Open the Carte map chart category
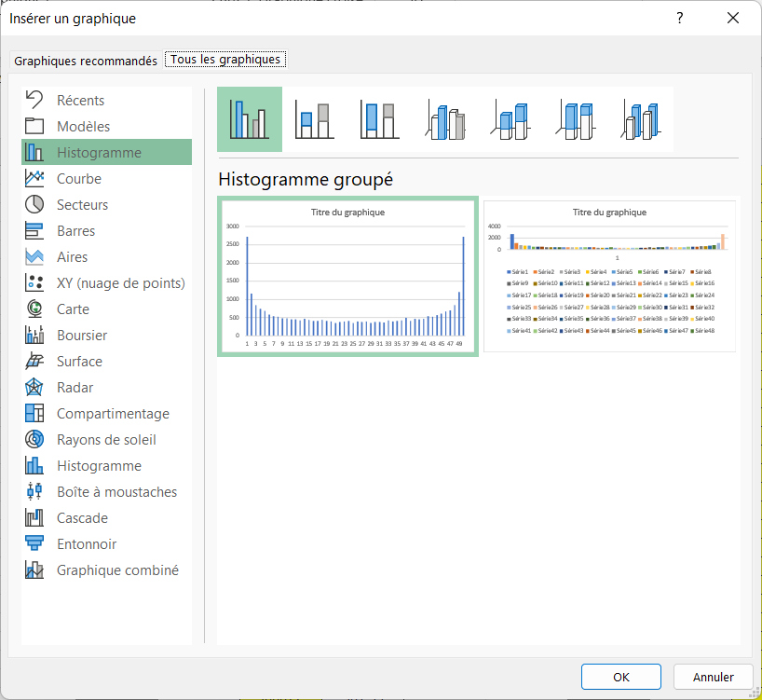Screen dimensions: 762x700 tap(106, 309)
